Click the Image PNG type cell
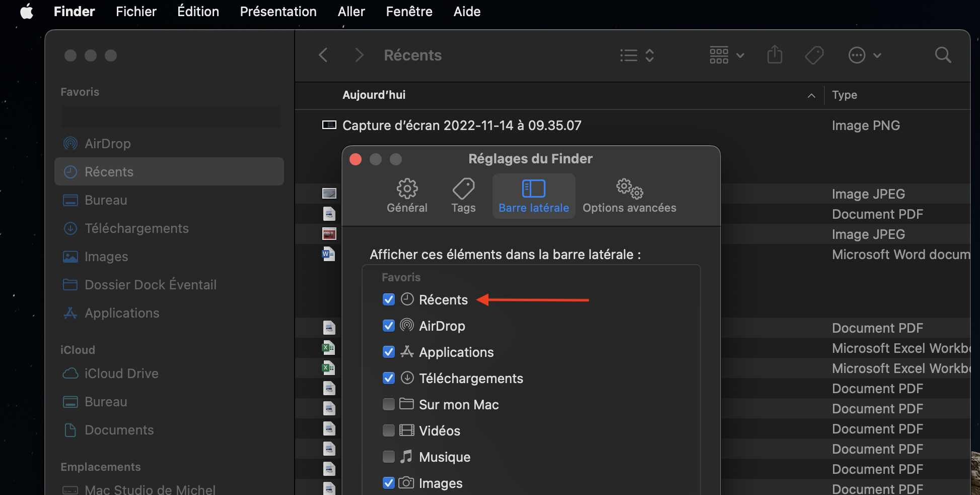Screen dimensions: 980x495 [866, 125]
